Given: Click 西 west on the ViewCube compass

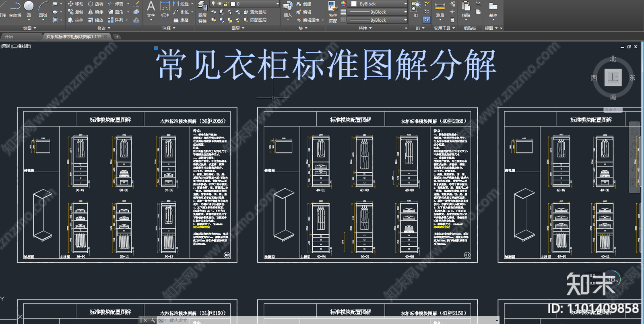Looking at the screenshot, I should click(x=594, y=78).
